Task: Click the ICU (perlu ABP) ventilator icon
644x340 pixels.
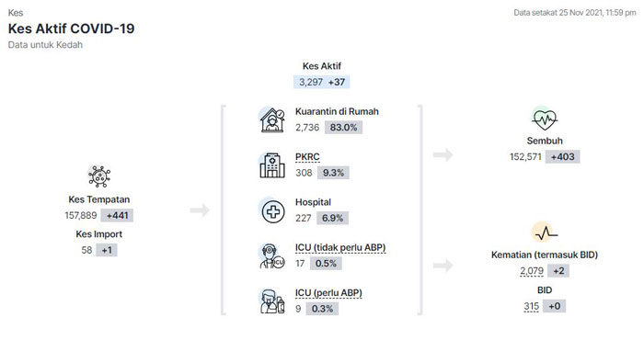Action: pyautogui.click(x=272, y=301)
